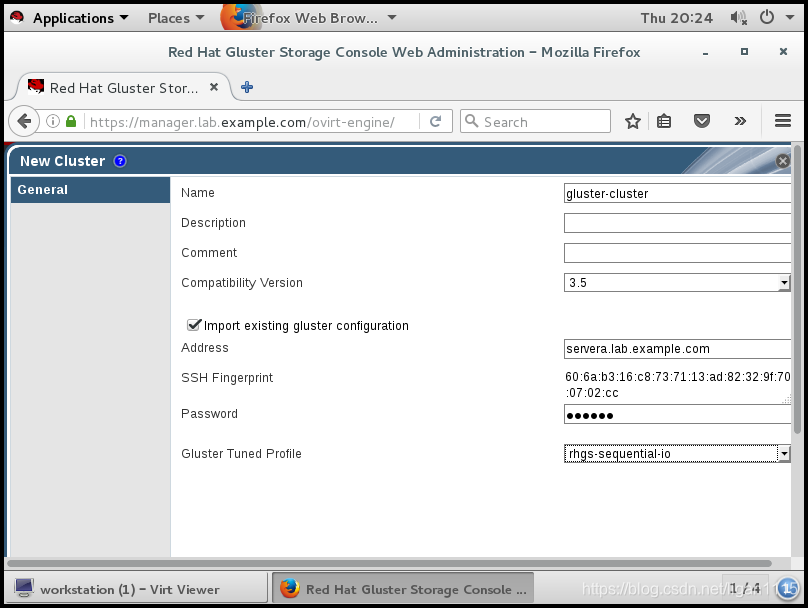
Task: Click the Red Hat logo in top panel
Action: [17, 18]
